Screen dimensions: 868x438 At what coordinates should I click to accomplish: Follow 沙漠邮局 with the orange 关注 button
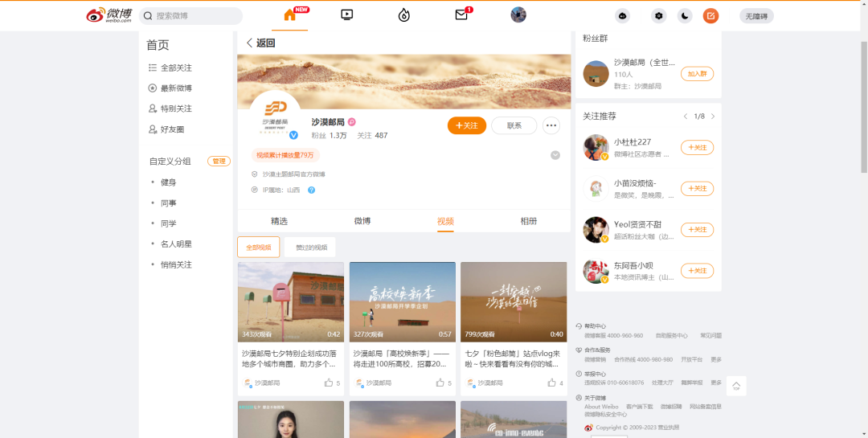click(467, 125)
